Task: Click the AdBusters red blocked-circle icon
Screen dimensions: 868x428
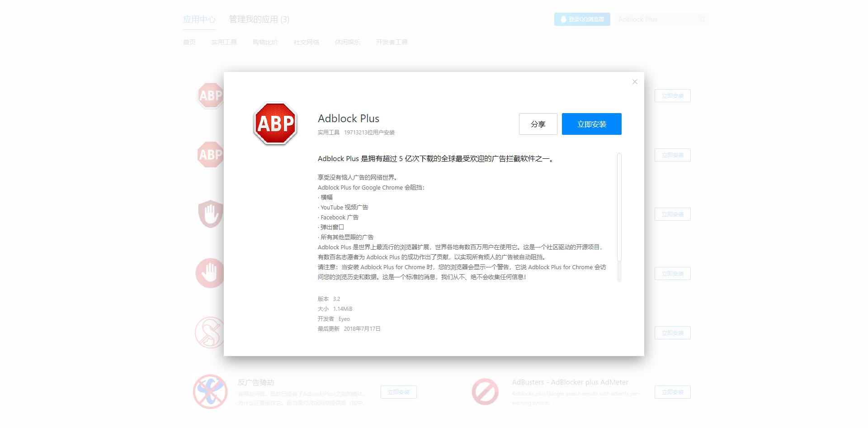Action: [485, 392]
